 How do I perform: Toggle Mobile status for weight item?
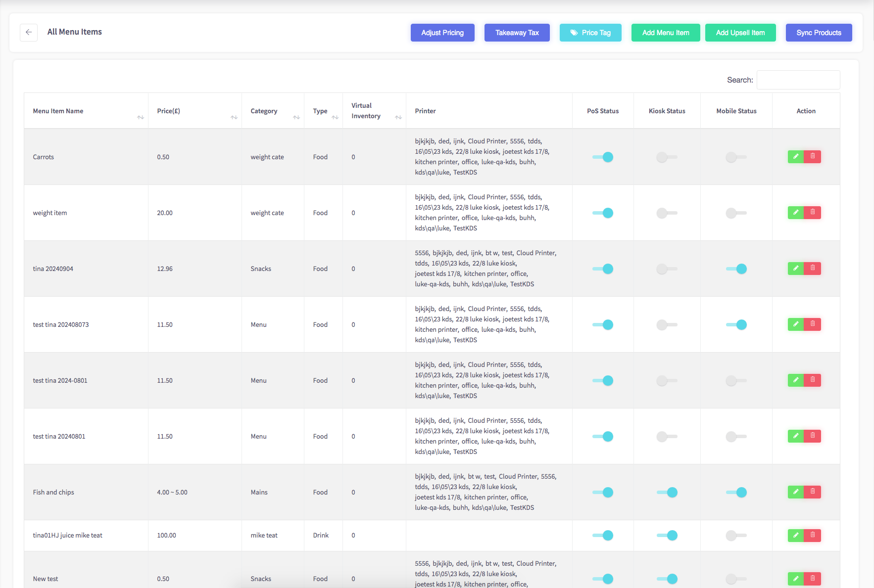[736, 213]
